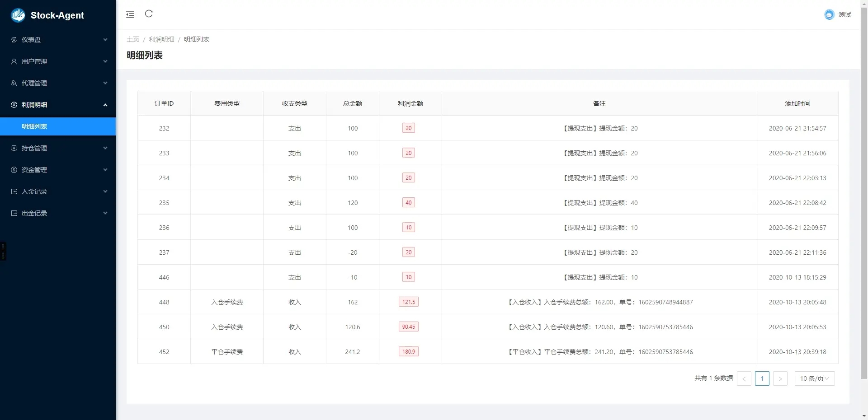Expand the 入金记录 menu chevron
This screenshot has height=420, width=868.
pos(105,191)
